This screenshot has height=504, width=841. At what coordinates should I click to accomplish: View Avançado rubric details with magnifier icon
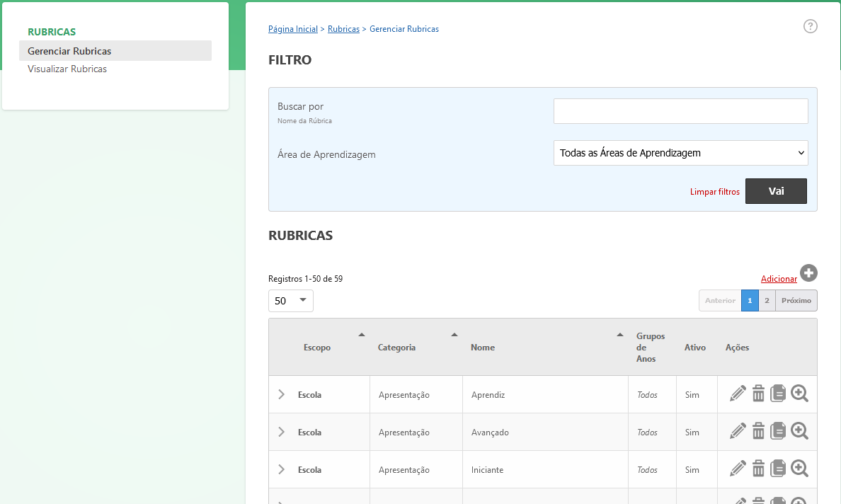[799, 431]
